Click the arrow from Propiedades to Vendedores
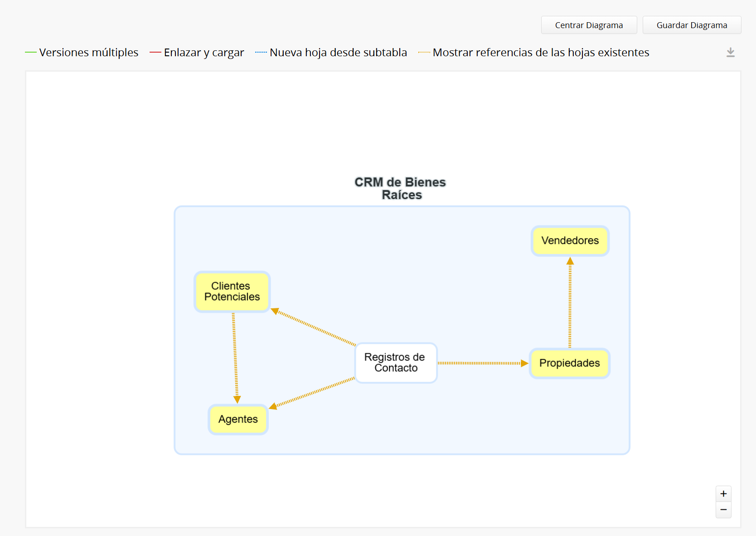The width and height of the screenshot is (756, 536). click(x=570, y=304)
